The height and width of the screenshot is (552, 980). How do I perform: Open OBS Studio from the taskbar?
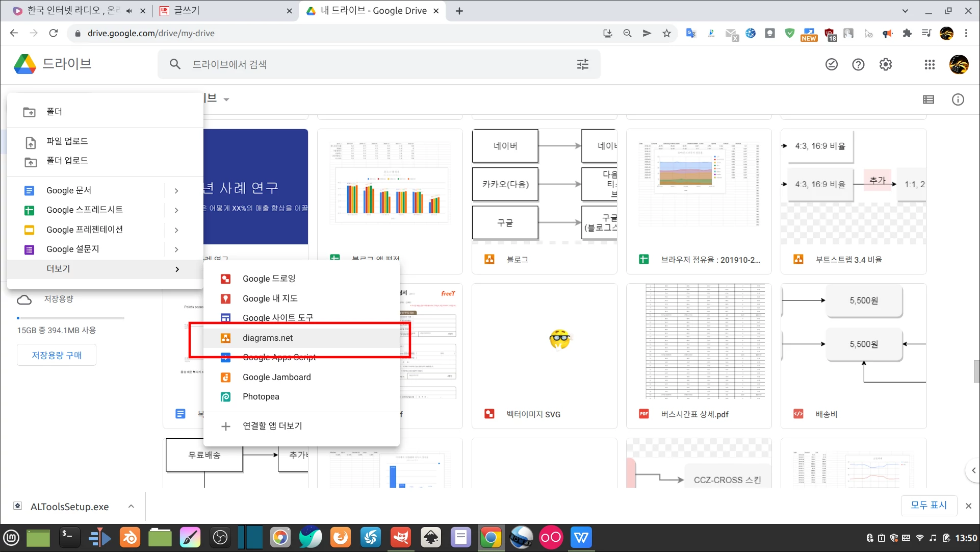[x=220, y=537]
